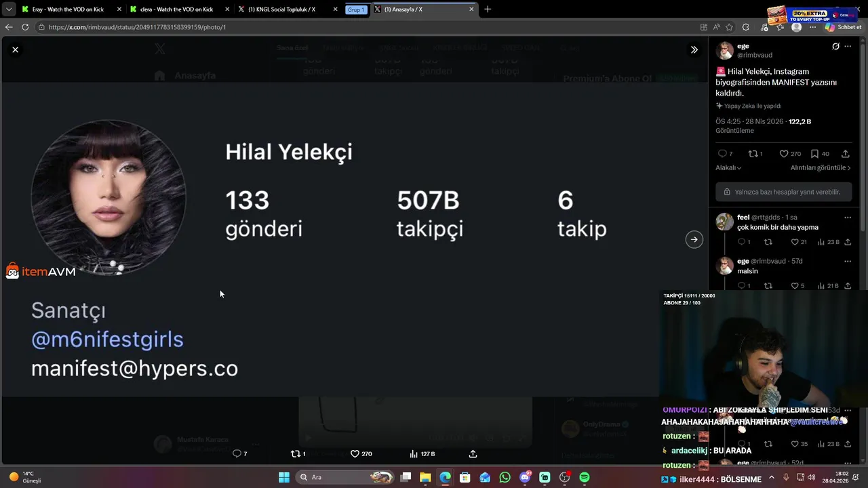Show hidden system tray icons chevron
The image size is (868, 488).
[771, 477]
